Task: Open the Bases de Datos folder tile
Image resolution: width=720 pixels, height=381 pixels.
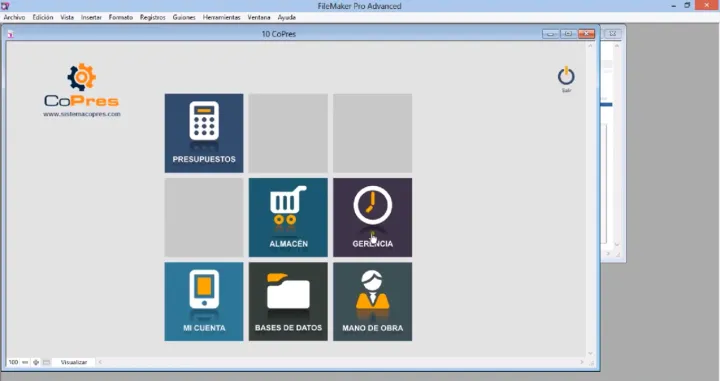Action: click(x=288, y=302)
